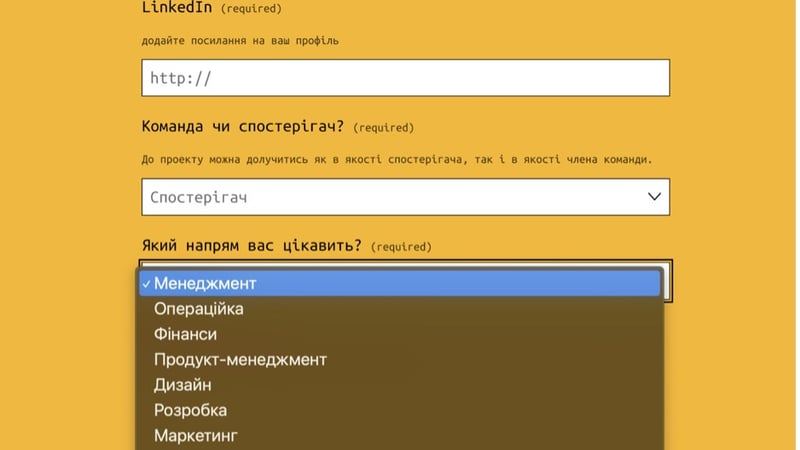Click the "Який напрям вас цікавить?" label
The height and width of the screenshot is (450, 800).
coord(251,246)
